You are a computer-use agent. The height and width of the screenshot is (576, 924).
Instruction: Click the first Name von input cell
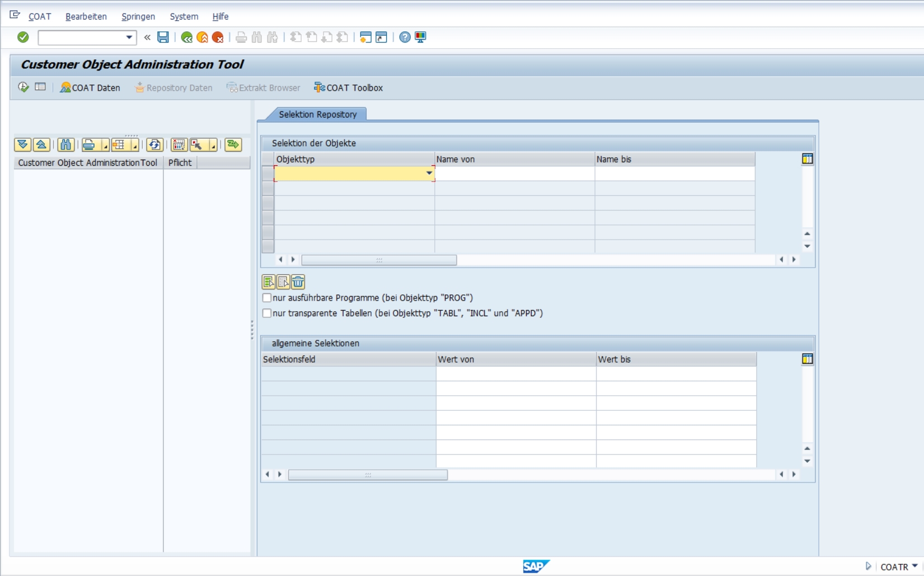point(514,174)
